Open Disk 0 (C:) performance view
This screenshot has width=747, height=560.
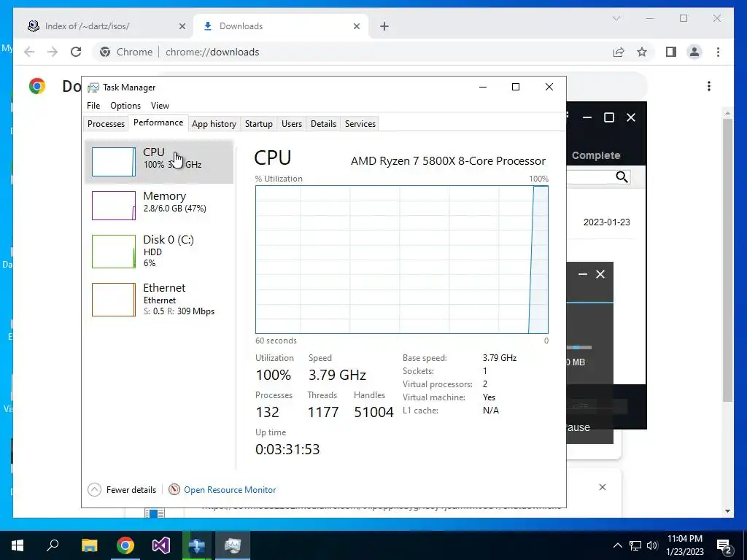point(159,251)
